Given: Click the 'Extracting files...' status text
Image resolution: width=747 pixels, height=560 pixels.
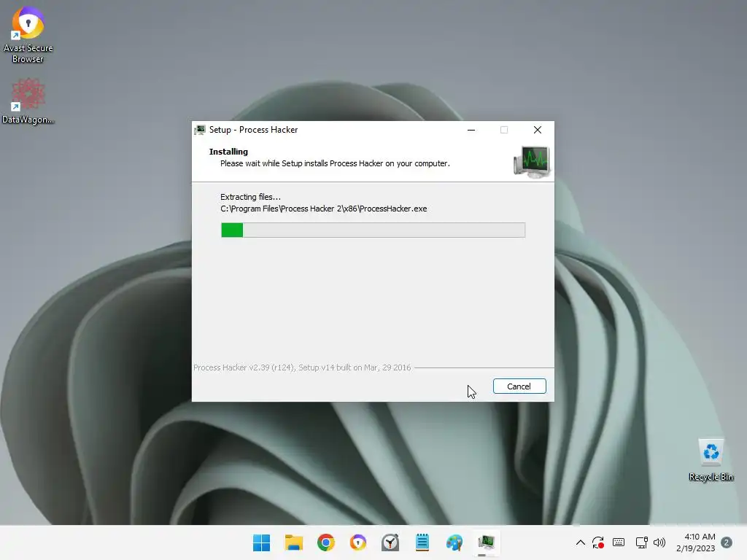Looking at the screenshot, I should [x=251, y=197].
